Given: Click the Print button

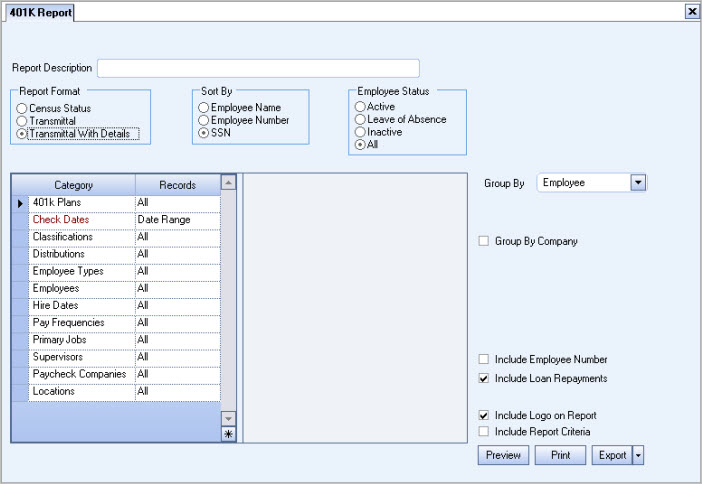Looking at the screenshot, I should 560,456.
